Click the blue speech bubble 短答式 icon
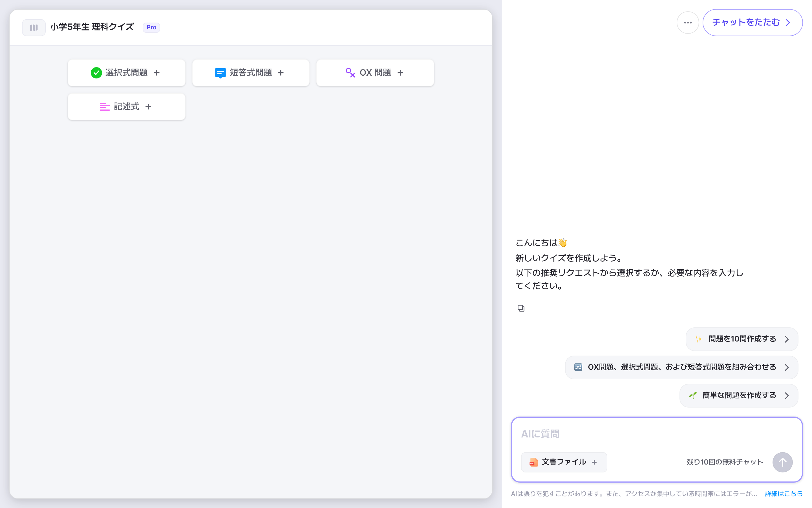Image resolution: width=812 pixels, height=508 pixels. (220, 73)
